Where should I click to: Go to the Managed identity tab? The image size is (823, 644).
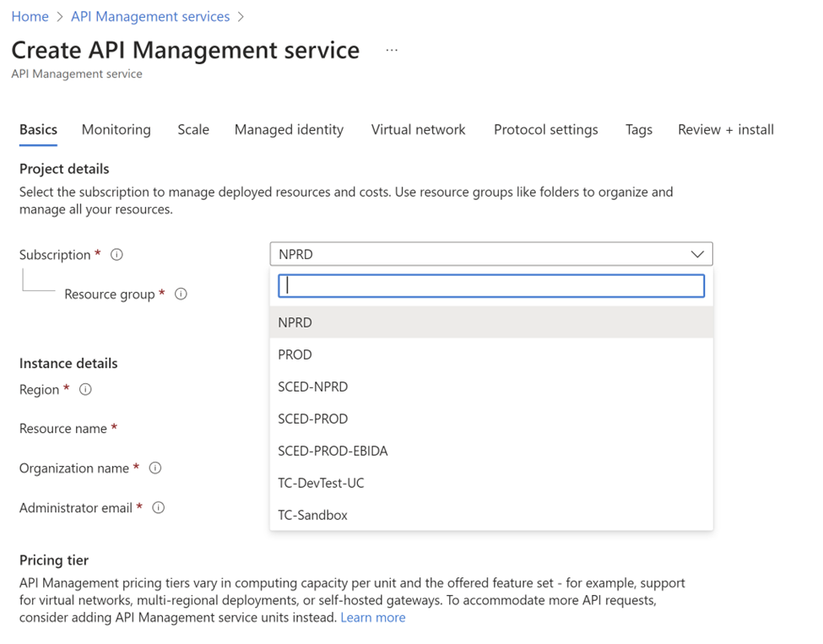(289, 130)
